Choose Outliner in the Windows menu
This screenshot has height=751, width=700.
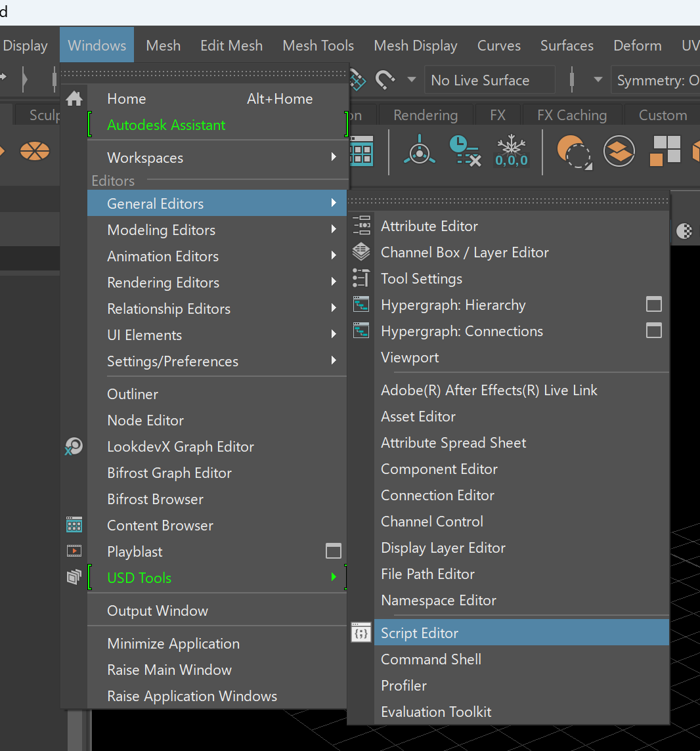132,394
